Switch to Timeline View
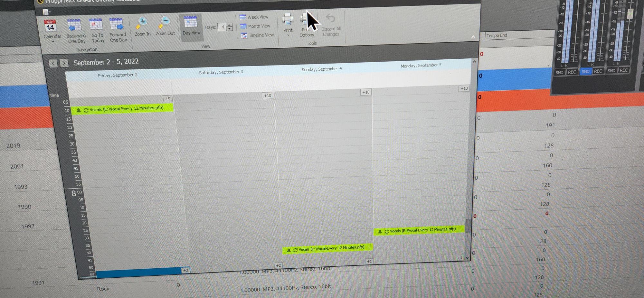 (257, 35)
